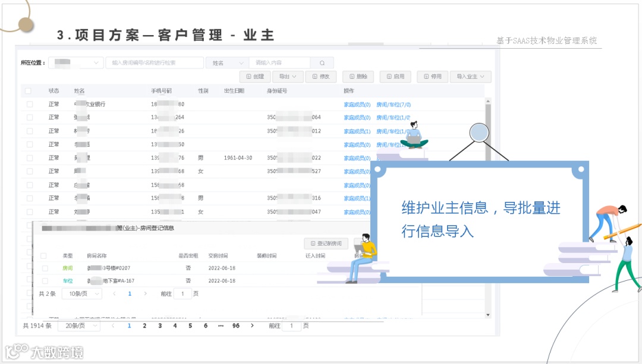Screen dimensions: 642x364
Task: Open the 10条/页 page-size dropdown
Action: pos(82,294)
